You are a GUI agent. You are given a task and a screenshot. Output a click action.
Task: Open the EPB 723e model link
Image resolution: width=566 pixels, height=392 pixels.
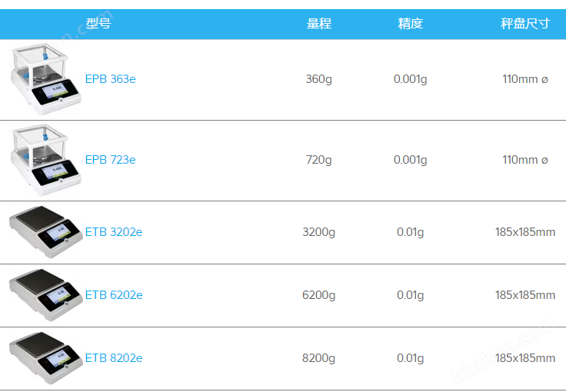pyautogui.click(x=111, y=160)
